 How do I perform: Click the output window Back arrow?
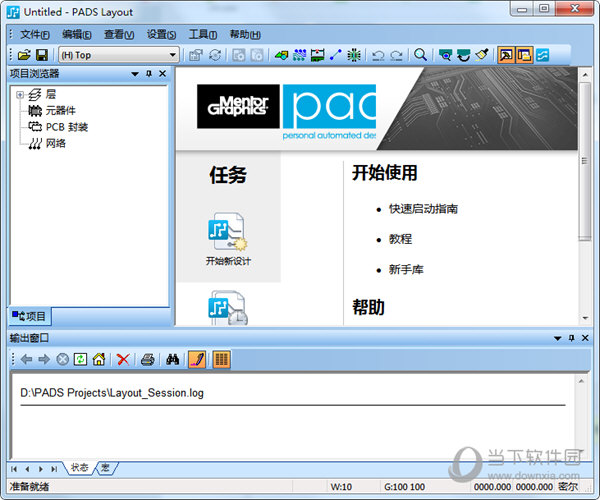pyautogui.click(x=26, y=359)
